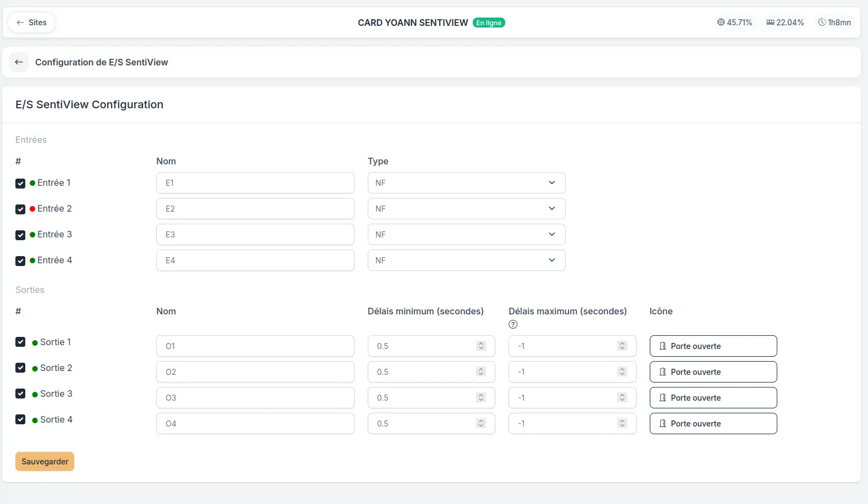Click the memory usage 22.04% indicator

(785, 23)
